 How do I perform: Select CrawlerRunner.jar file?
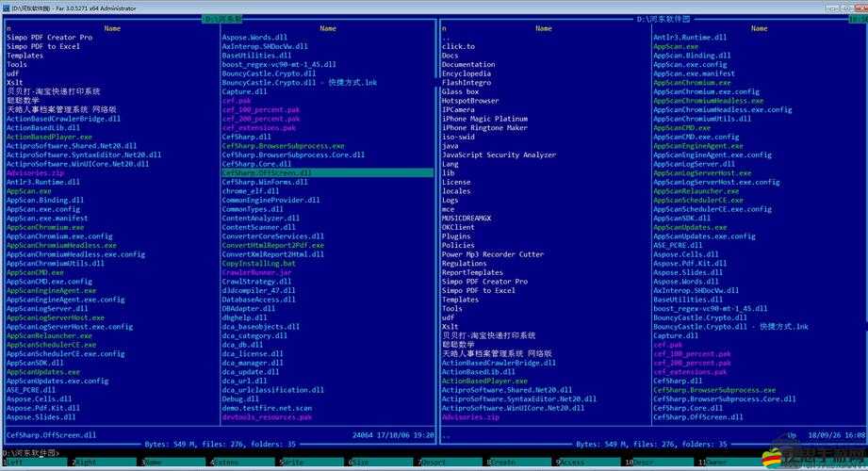click(x=256, y=272)
